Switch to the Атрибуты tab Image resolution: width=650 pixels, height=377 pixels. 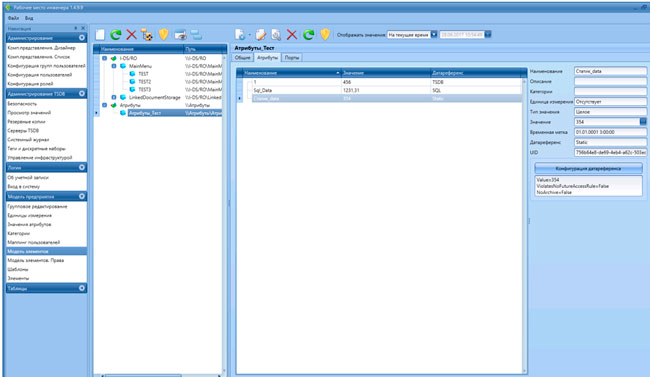pos(267,58)
